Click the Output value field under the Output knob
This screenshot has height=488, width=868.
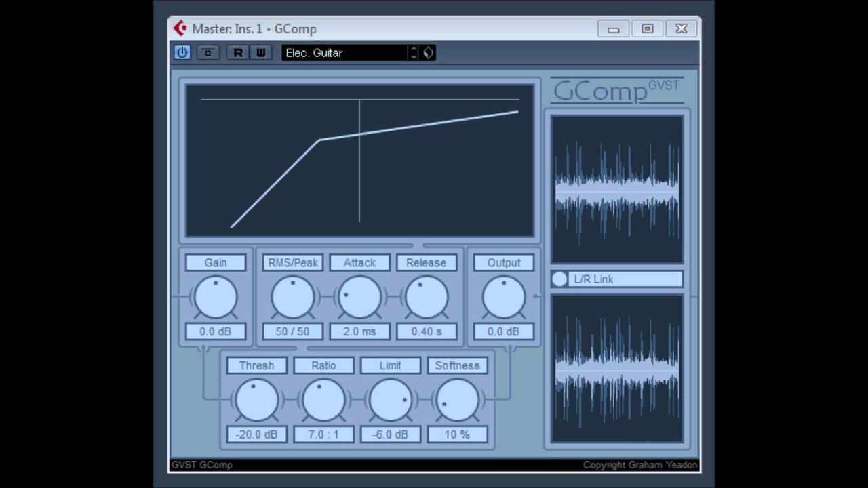504,331
